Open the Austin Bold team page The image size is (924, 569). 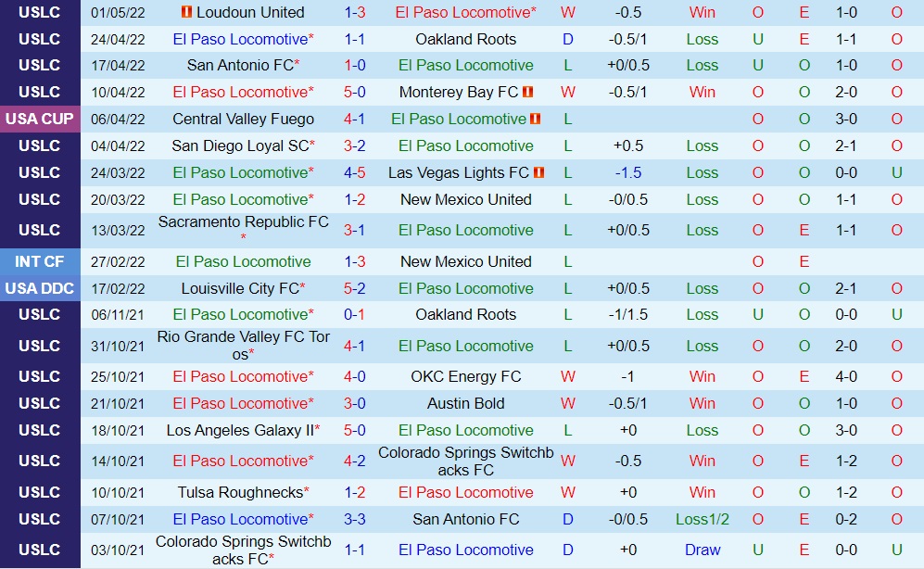[466, 404]
